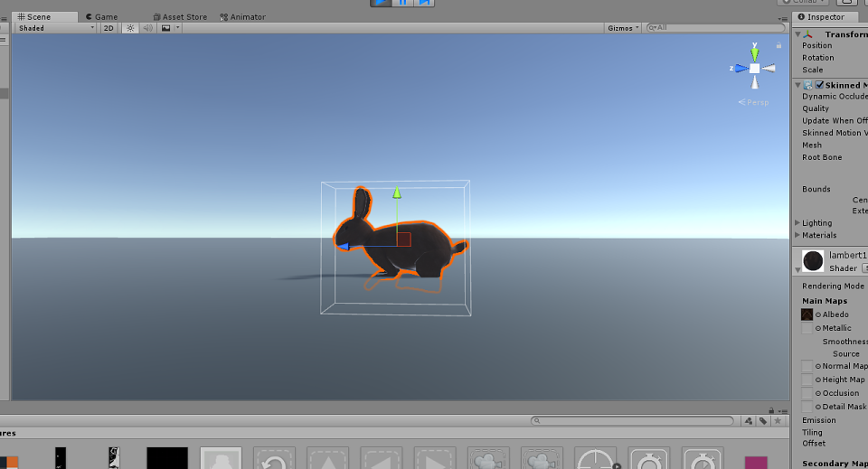Click the save search star icon

coord(778,421)
